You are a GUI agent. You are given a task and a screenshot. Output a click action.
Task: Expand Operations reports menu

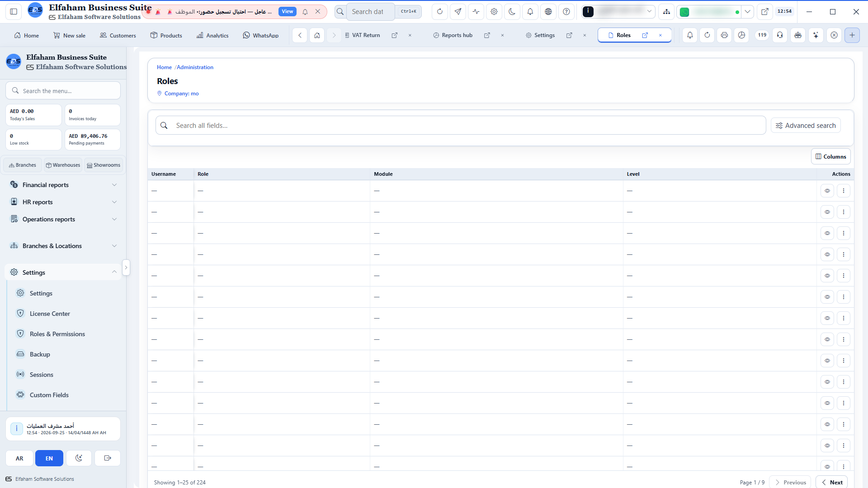pyautogui.click(x=63, y=219)
